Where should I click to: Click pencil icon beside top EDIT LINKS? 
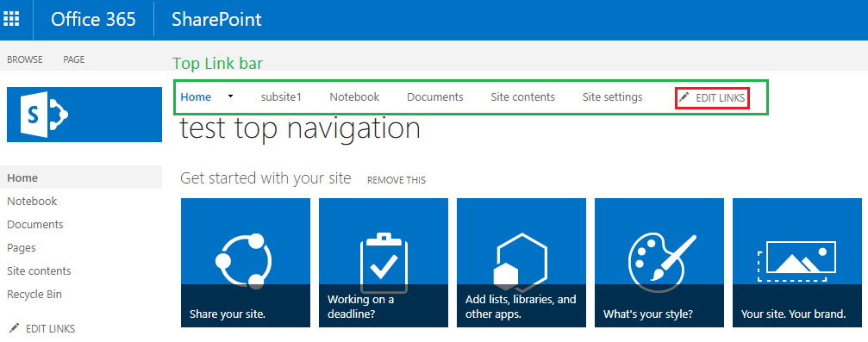point(684,97)
